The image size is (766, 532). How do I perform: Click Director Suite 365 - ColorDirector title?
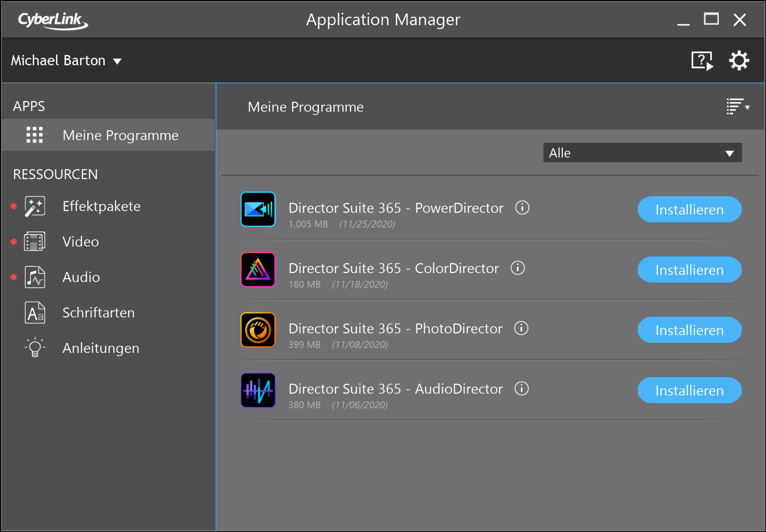(x=393, y=268)
